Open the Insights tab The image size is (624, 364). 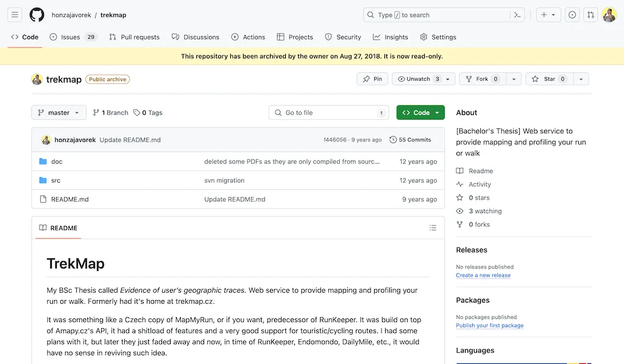click(x=391, y=37)
